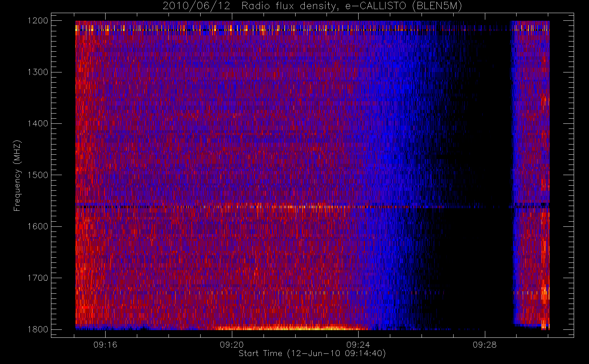This screenshot has width=589, height=364.
Task: Click the 1500 frequency tick label
Action: pos(38,175)
